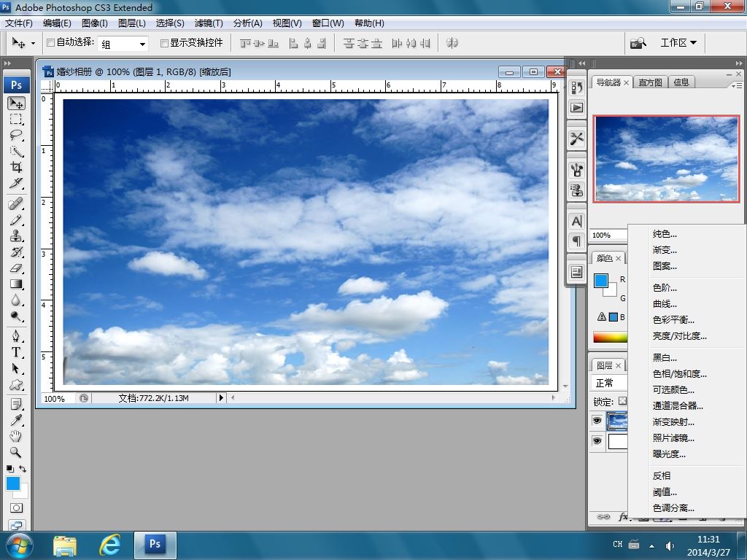747x560 pixels.
Task: Select the Healing Brush tool
Action: click(x=16, y=204)
